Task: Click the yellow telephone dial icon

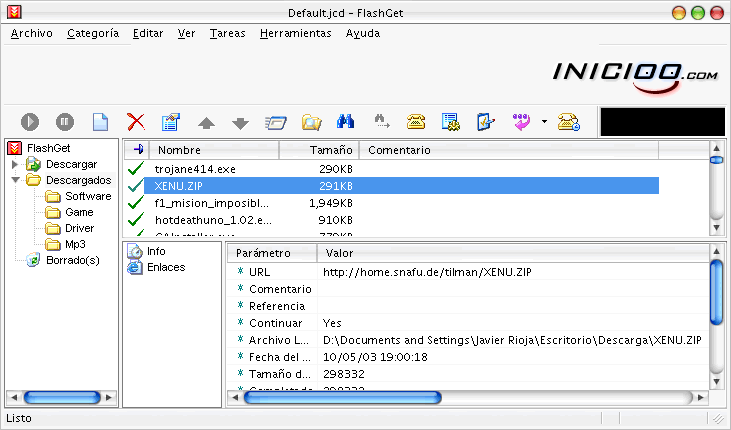Action: 416,122
